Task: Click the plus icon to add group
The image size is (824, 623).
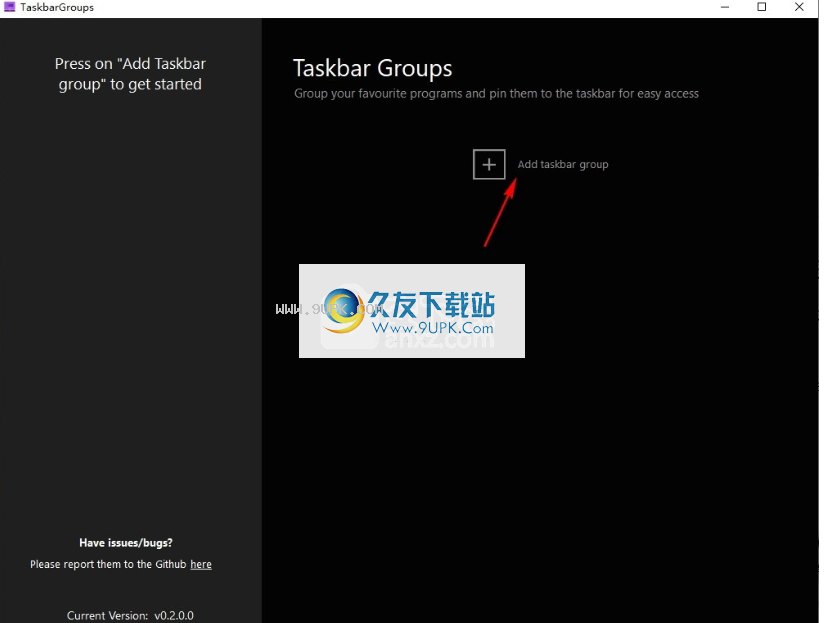Action: (489, 164)
